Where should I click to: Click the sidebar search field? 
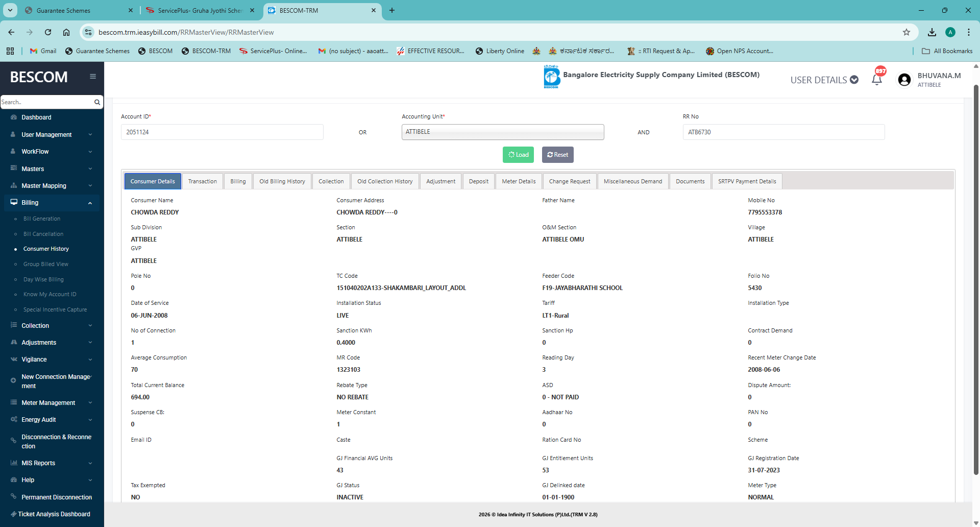pyautogui.click(x=47, y=102)
